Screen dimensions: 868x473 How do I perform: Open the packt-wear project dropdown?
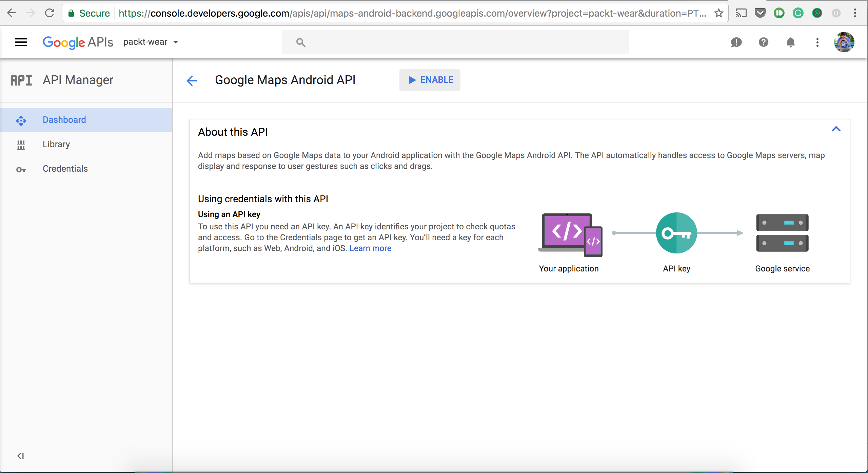pyautogui.click(x=151, y=42)
